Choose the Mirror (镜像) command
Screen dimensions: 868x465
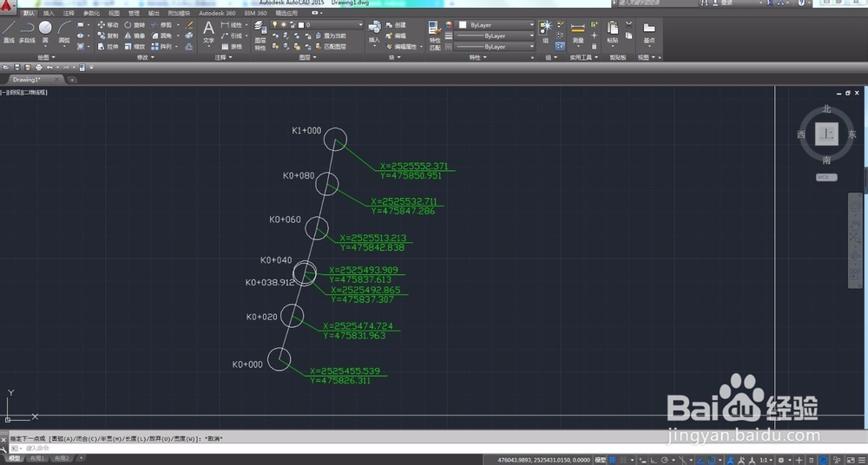point(135,36)
